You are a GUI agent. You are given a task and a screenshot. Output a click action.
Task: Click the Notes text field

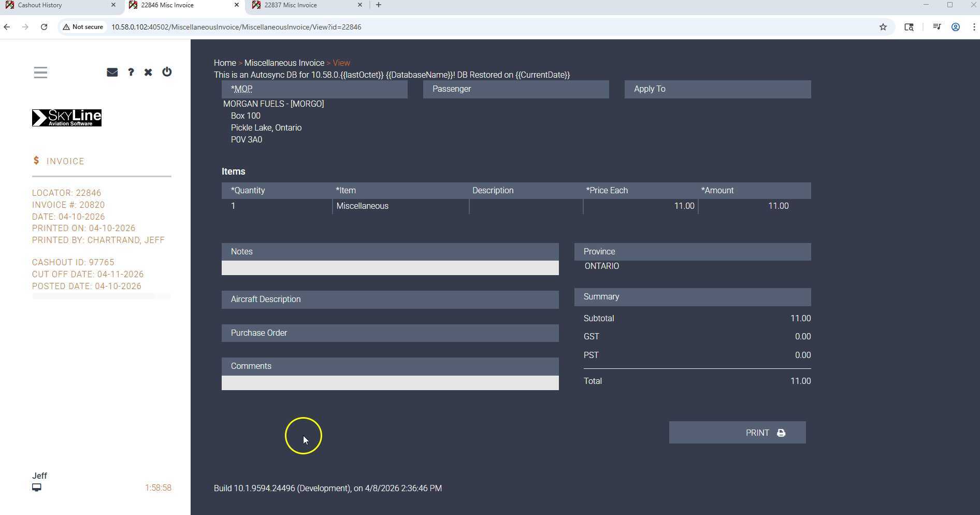tap(390, 268)
